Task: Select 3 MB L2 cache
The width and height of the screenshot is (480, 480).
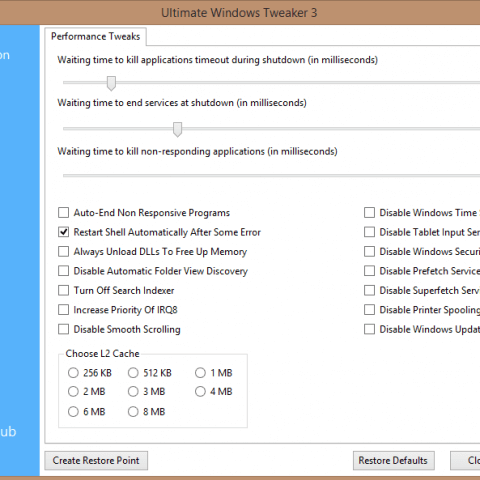Action: [133, 391]
